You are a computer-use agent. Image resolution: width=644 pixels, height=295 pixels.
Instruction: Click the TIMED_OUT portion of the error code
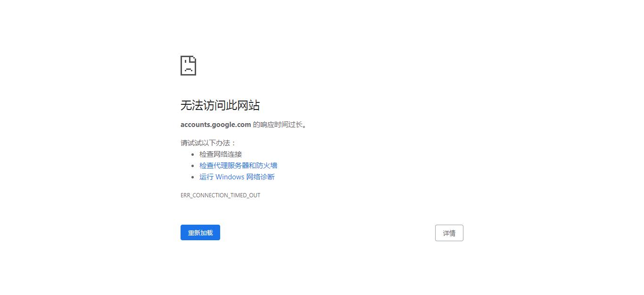[x=245, y=195]
